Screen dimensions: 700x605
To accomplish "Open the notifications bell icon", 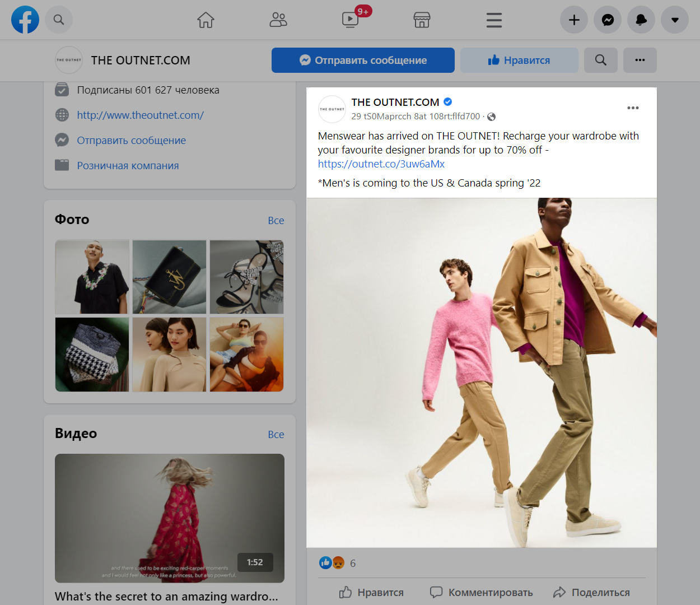I will tap(641, 20).
